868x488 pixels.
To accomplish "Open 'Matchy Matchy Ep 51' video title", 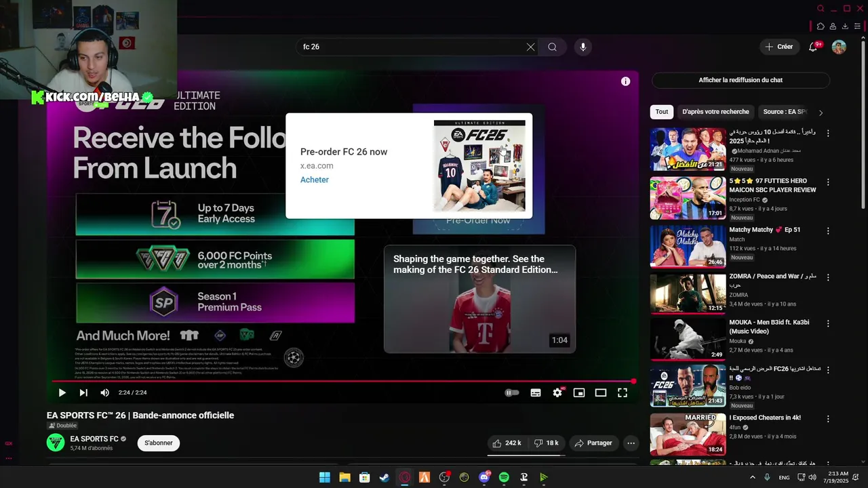I will tap(764, 230).
